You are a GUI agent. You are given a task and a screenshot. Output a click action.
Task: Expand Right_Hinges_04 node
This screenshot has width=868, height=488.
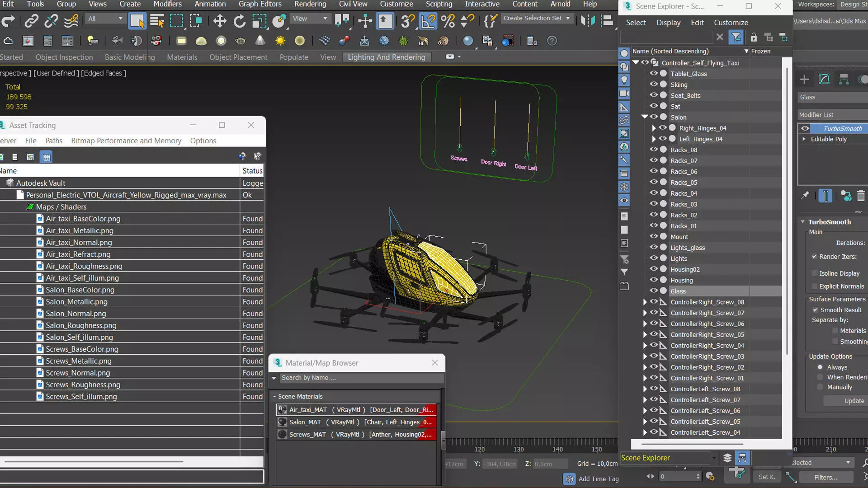click(x=654, y=128)
